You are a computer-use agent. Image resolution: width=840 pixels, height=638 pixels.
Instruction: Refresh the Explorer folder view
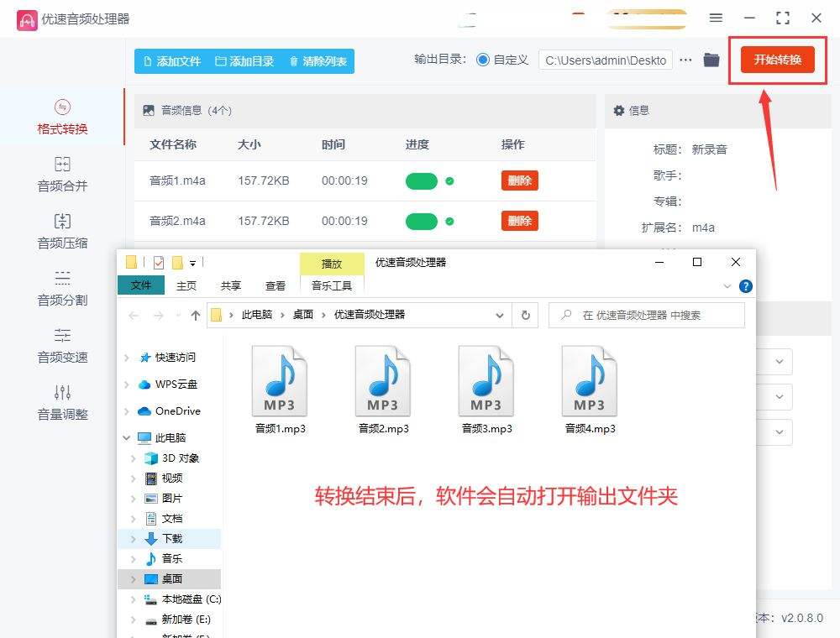[x=526, y=316]
